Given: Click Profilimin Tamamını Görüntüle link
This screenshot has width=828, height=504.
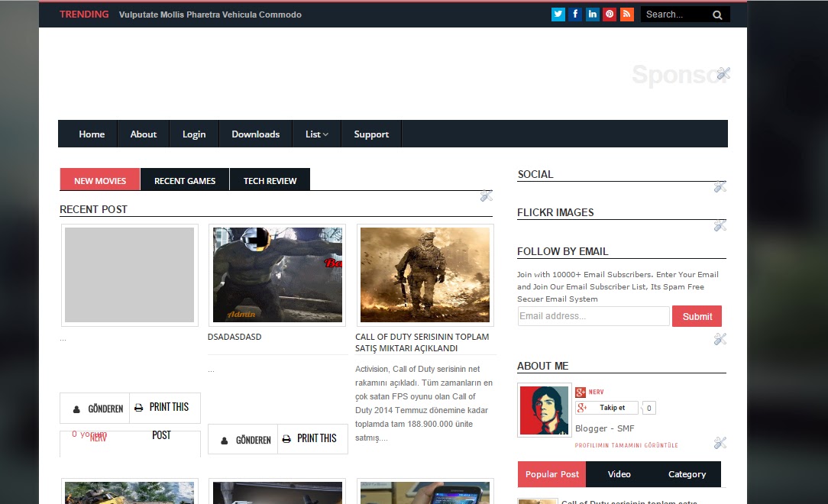Looking at the screenshot, I should click(626, 445).
